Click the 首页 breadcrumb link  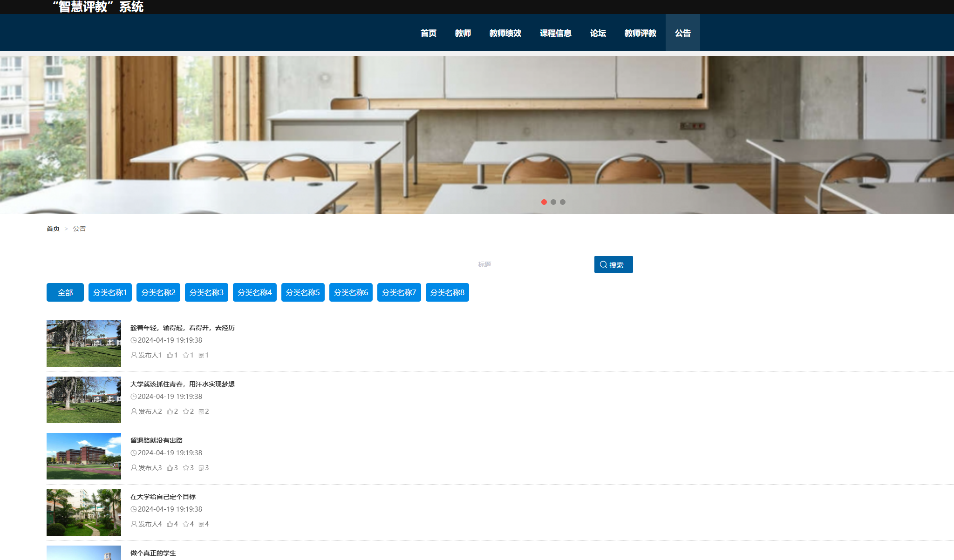point(53,229)
